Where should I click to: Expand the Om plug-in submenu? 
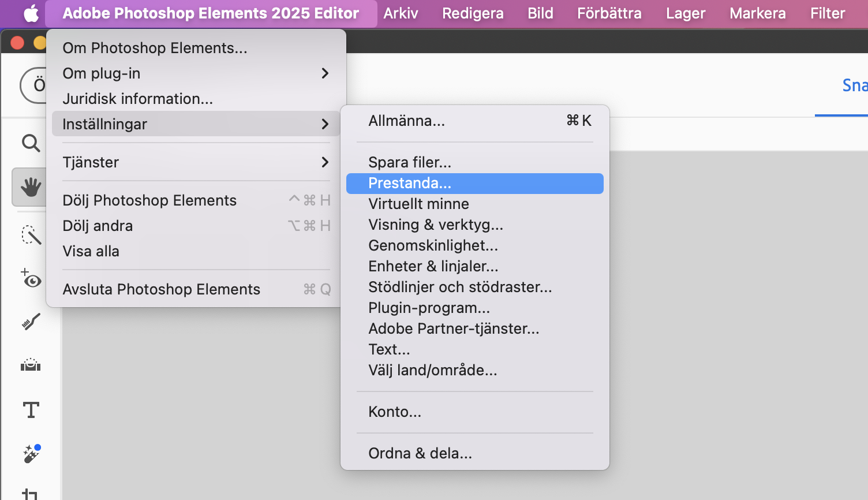(196, 73)
